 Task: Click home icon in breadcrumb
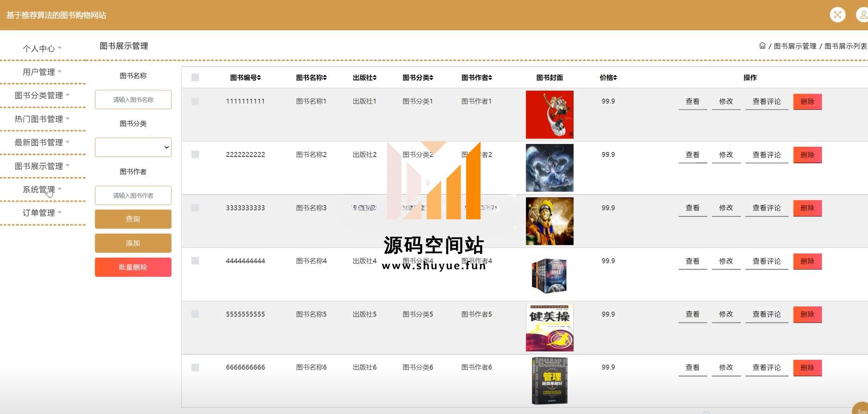762,45
